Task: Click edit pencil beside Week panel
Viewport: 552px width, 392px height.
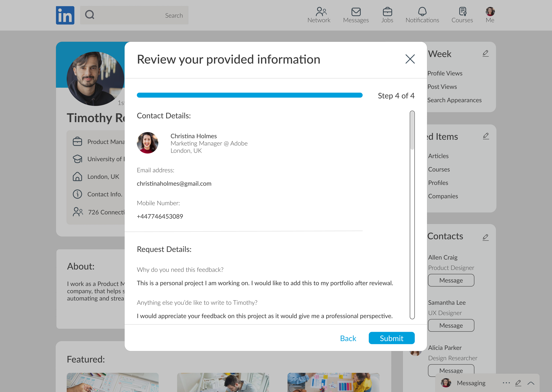Action: [486, 53]
